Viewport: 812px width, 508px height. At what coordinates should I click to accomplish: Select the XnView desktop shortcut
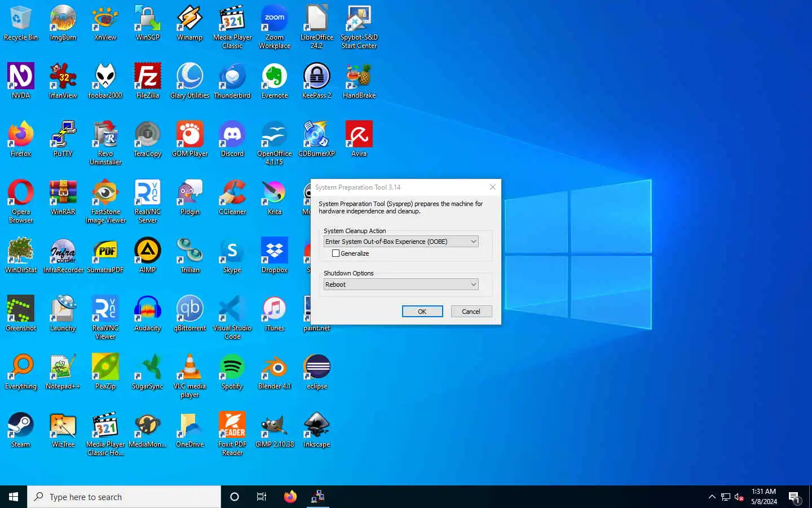[x=105, y=24]
